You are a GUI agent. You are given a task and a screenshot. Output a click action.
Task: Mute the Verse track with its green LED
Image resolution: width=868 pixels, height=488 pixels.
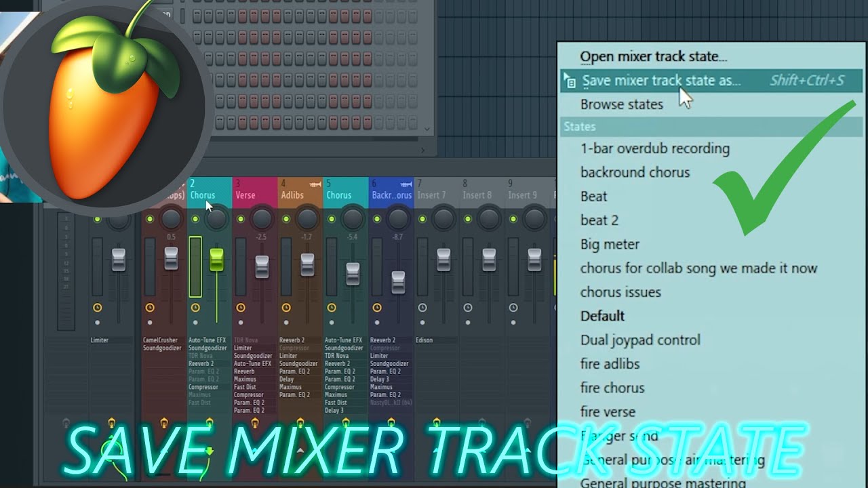pos(241,219)
